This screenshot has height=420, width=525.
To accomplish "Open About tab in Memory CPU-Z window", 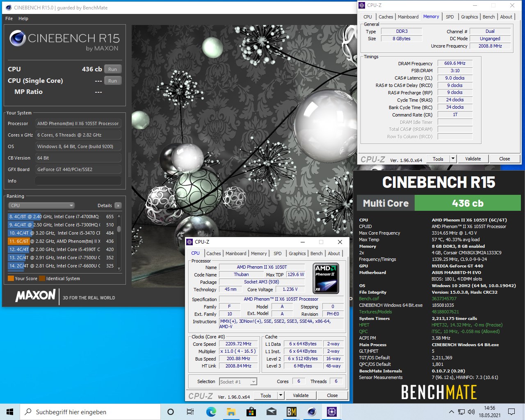I will tap(506, 17).
